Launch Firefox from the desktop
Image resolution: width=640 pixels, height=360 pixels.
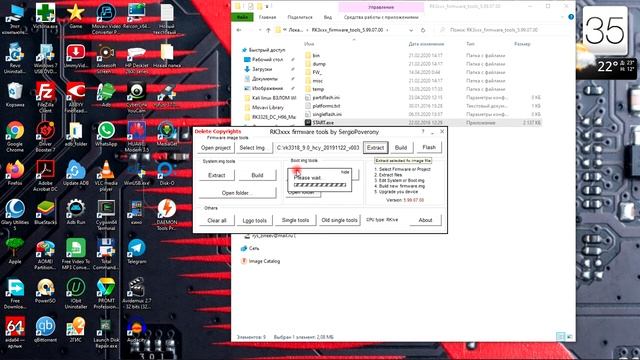[15, 173]
